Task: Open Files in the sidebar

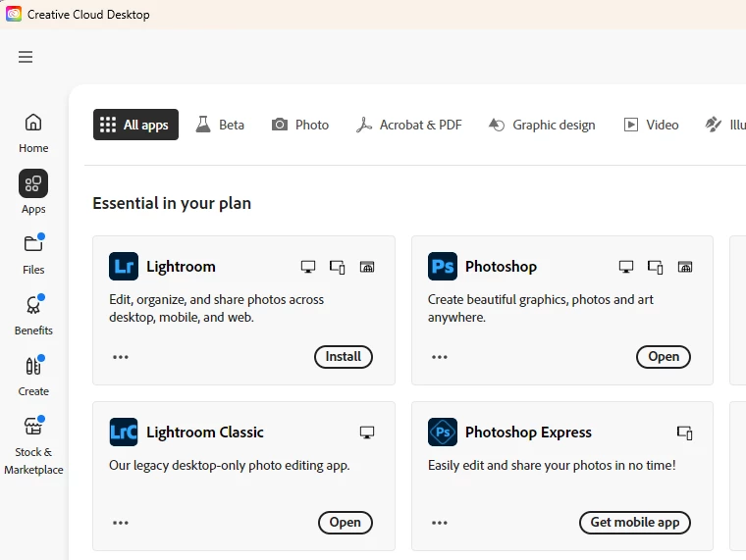Action: pos(33,254)
